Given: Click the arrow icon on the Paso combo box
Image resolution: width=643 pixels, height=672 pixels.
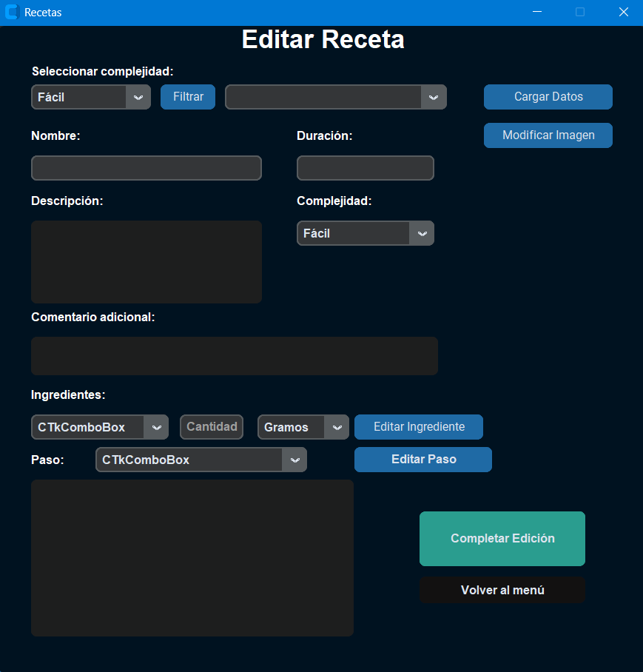Looking at the screenshot, I should 295,460.
